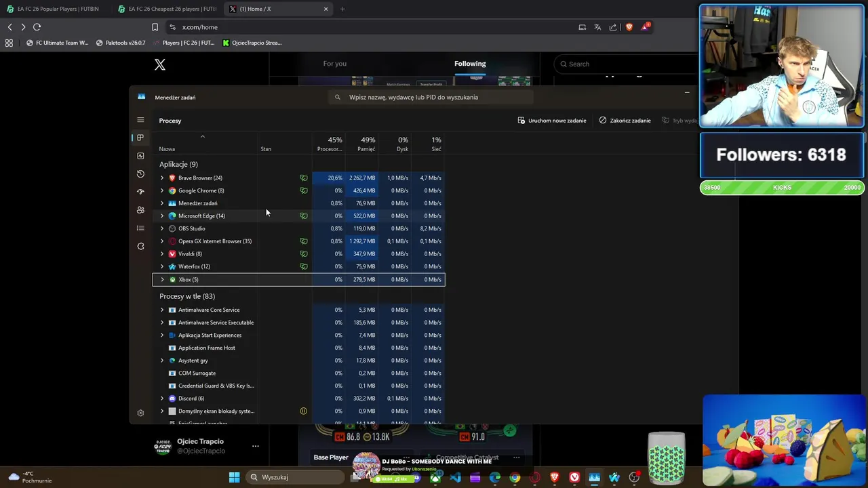Click the Windows taskbar Wyszukaj search box
The width and height of the screenshot is (868, 488).
click(x=294, y=477)
